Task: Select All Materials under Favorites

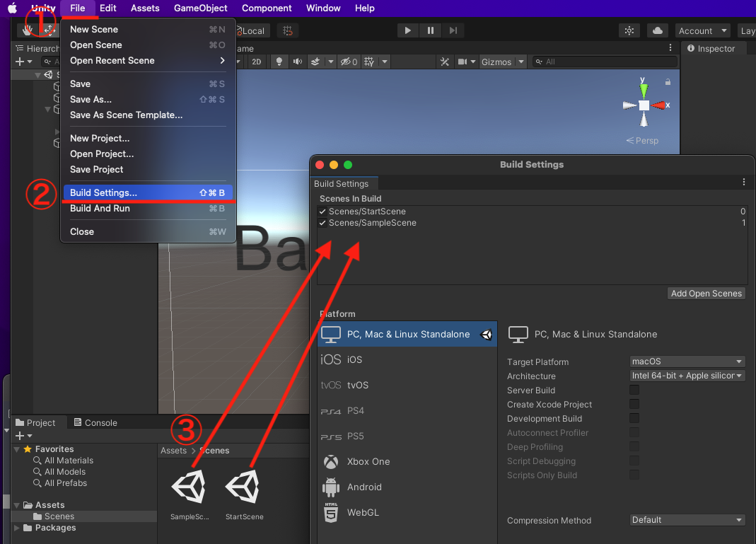Action: click(69, 461)
